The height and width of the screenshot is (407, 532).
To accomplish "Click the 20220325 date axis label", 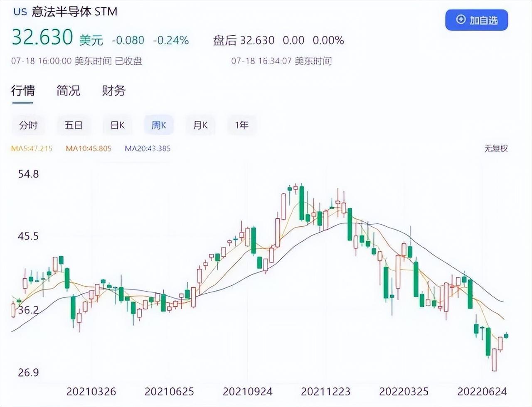I will click(x=404, y=391).
